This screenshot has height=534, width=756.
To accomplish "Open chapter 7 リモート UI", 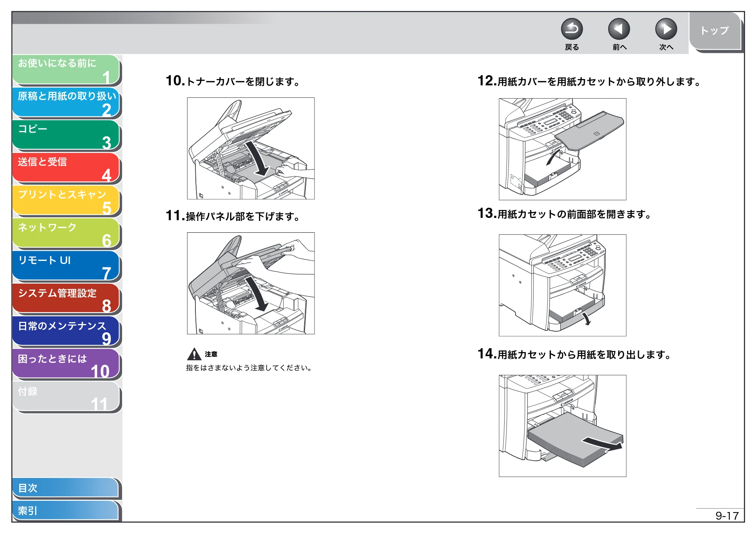I will tap(66, 266).
